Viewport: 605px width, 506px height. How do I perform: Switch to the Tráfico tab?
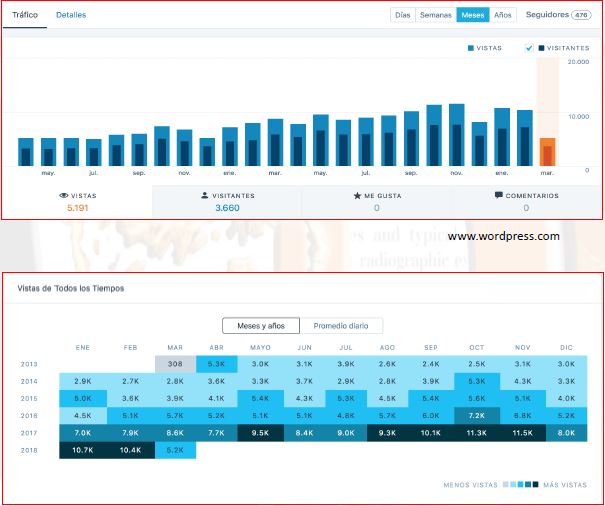coord(25,16)
